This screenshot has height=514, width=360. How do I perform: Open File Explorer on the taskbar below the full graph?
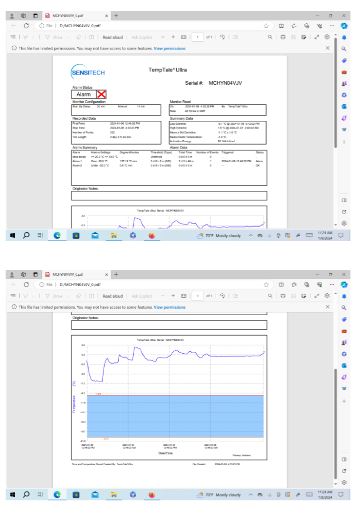pos(114,494)
